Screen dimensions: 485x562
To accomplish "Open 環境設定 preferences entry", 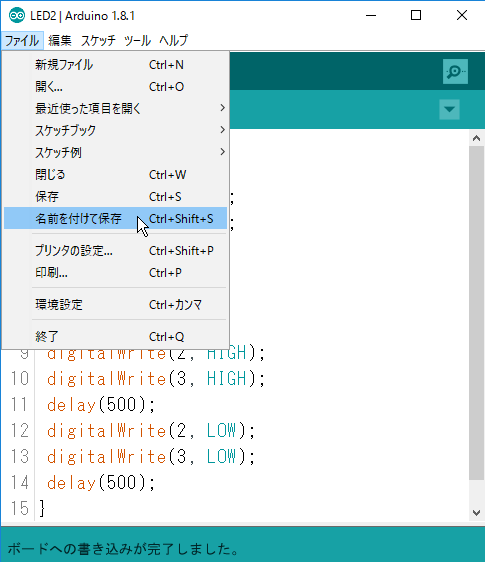I will click(115, 305).
